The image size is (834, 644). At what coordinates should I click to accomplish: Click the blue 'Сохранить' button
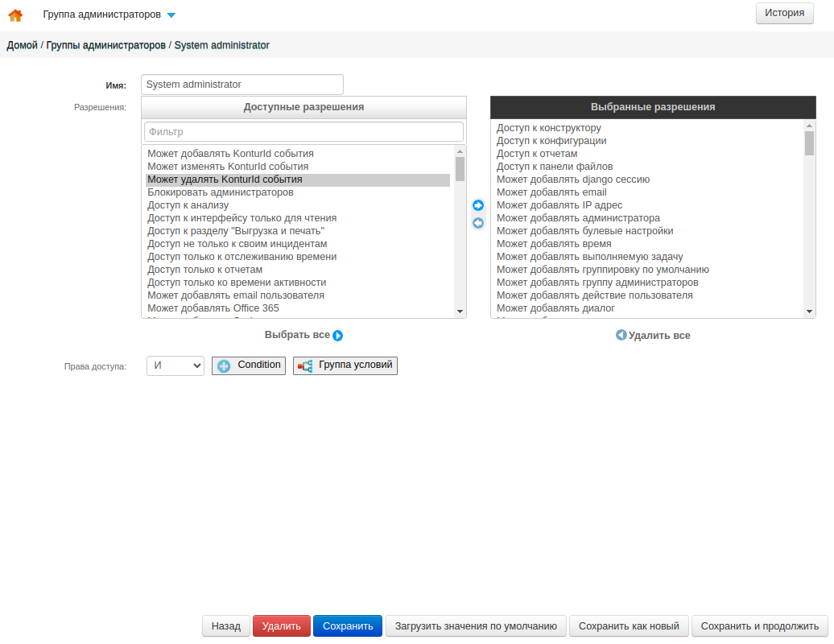[348, 626]
